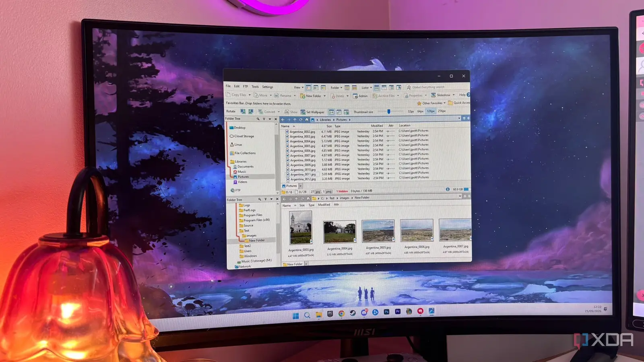This screenshot has height=362, width=644.
Task: Sort by the Size column header in the upper pane
Action: (x=329, y=126)
